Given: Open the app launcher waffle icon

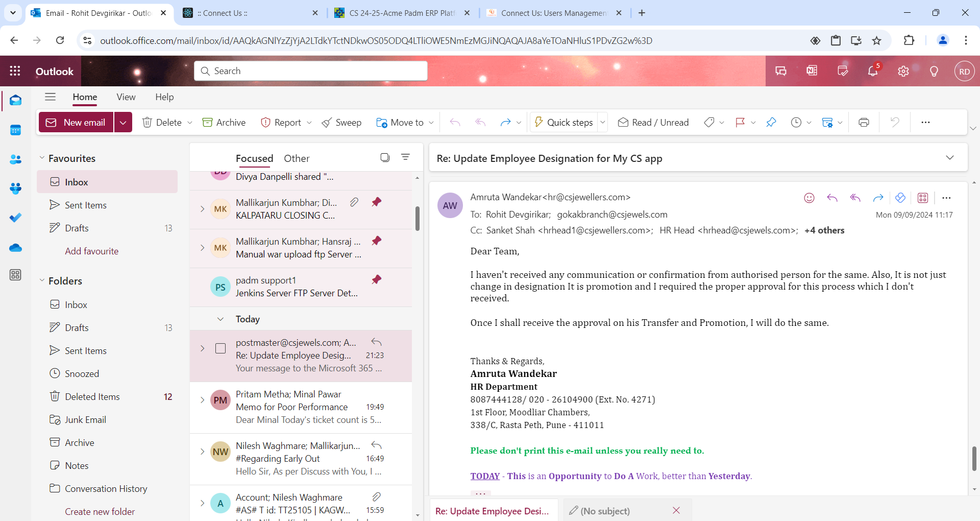Looking at the screenshot, I should [x=15, y=71].
